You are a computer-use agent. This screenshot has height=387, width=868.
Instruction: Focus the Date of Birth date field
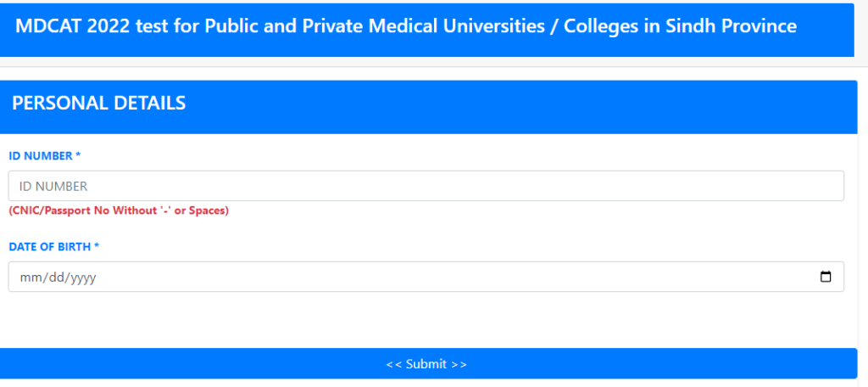[426, 277]
